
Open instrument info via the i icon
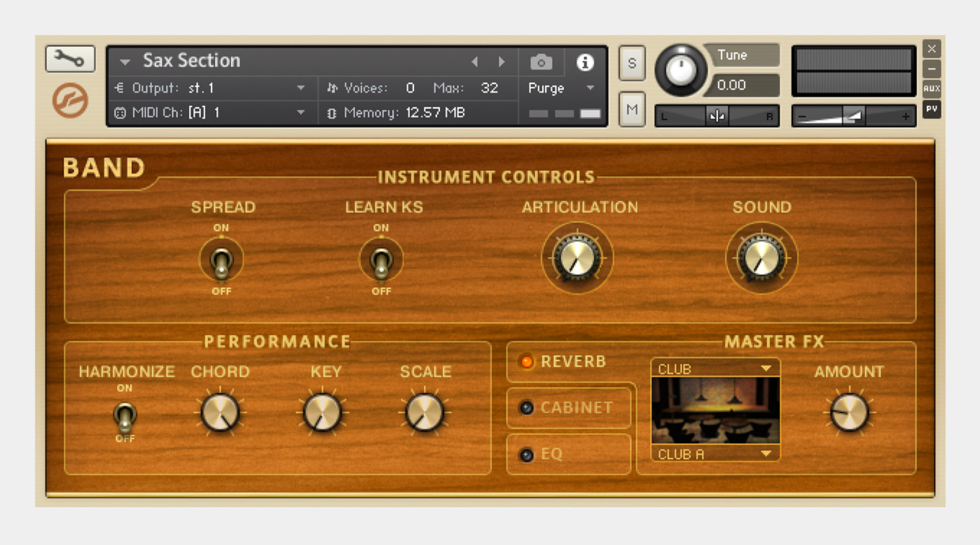(585, 62)
